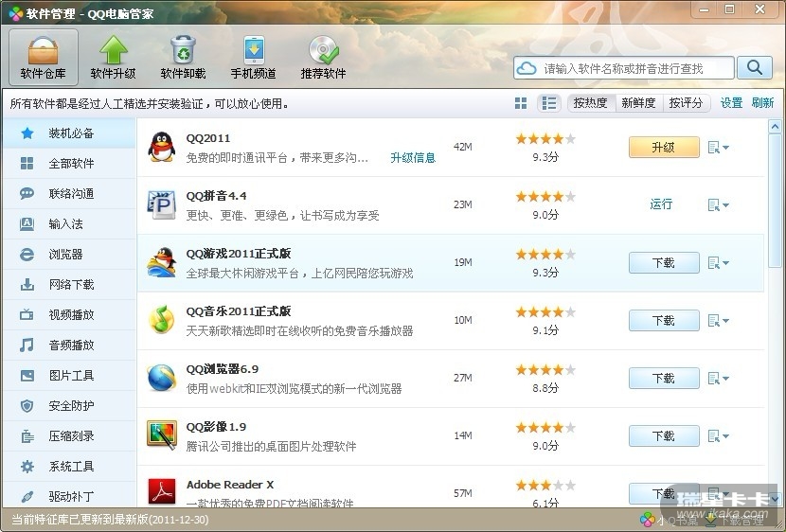The image size is (786, 532).
Task: Click scrollbar up arrow of software list
Action: coord(775,126)
